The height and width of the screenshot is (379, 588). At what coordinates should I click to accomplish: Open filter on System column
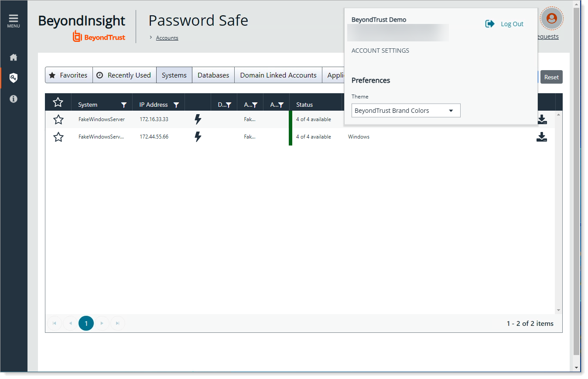point(124,105)
